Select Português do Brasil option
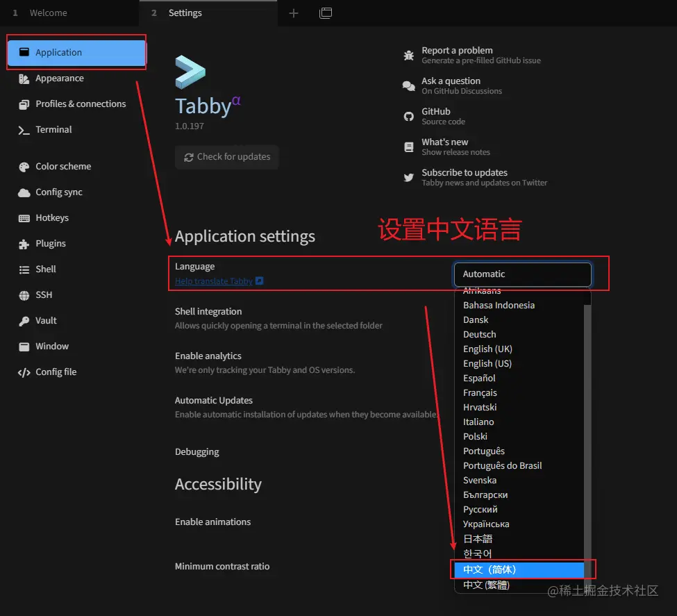Viewport: 677px width, 616px height. tap(519, 466)
